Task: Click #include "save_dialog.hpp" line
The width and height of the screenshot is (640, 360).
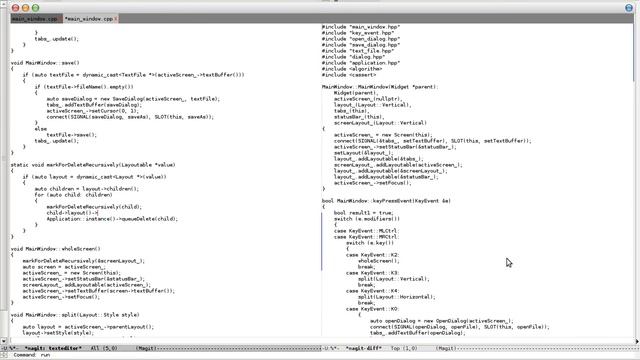Action: click(361, 45)
